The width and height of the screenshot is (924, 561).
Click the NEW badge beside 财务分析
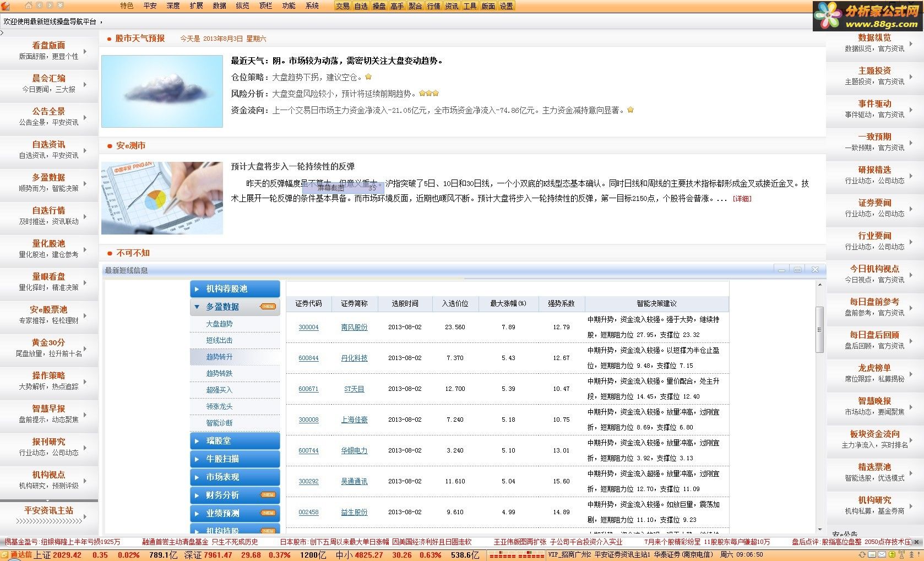tap(268, 495)
